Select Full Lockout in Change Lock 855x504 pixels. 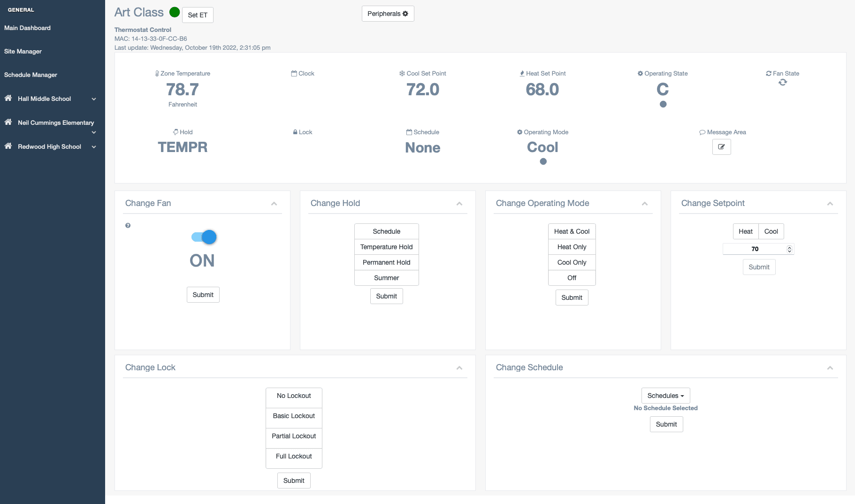(294, 456)
